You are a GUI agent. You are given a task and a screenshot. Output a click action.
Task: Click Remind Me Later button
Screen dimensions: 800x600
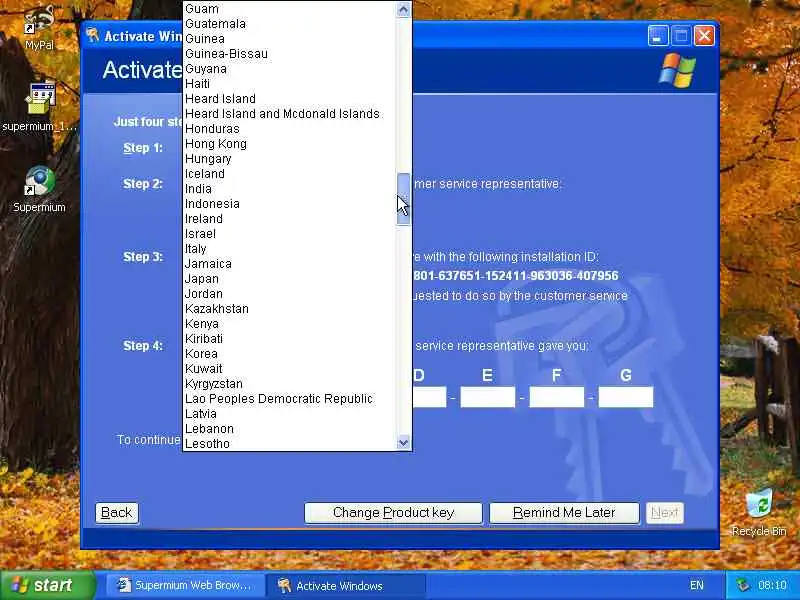[x=564, y=512]
